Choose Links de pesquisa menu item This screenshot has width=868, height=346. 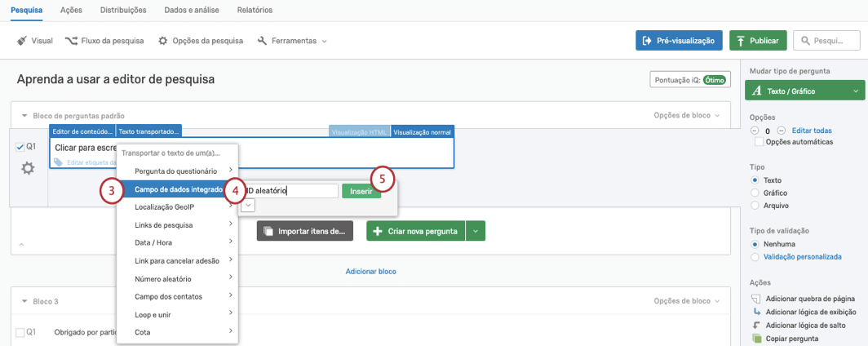point(178,224)
